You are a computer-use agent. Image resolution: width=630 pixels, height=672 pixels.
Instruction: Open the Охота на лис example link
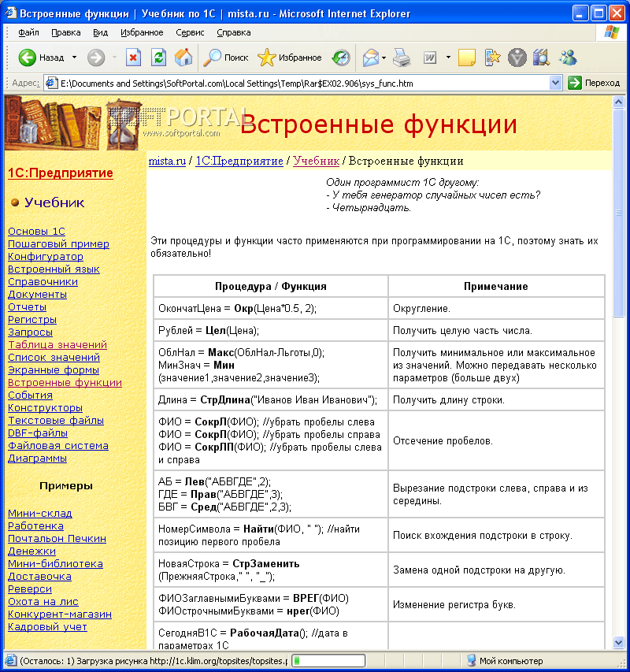pos(43,602)
